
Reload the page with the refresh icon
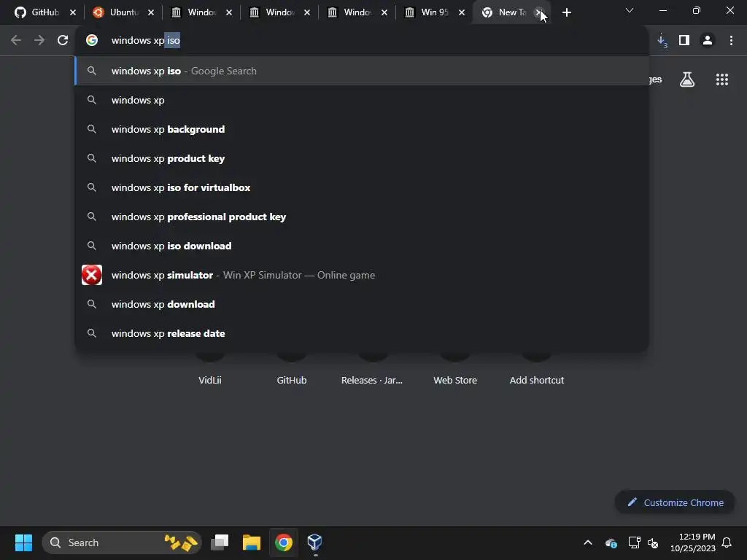pos(63,41)
